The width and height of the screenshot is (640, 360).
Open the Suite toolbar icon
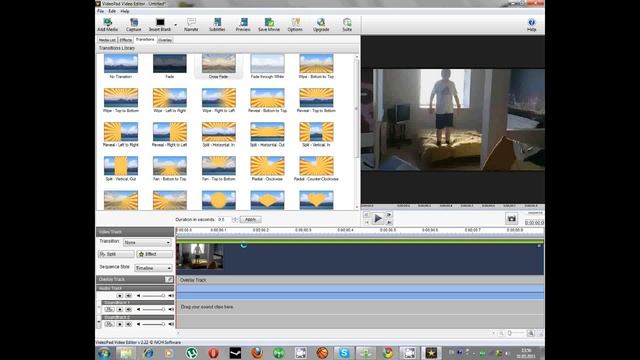click(x=347, y=24)
